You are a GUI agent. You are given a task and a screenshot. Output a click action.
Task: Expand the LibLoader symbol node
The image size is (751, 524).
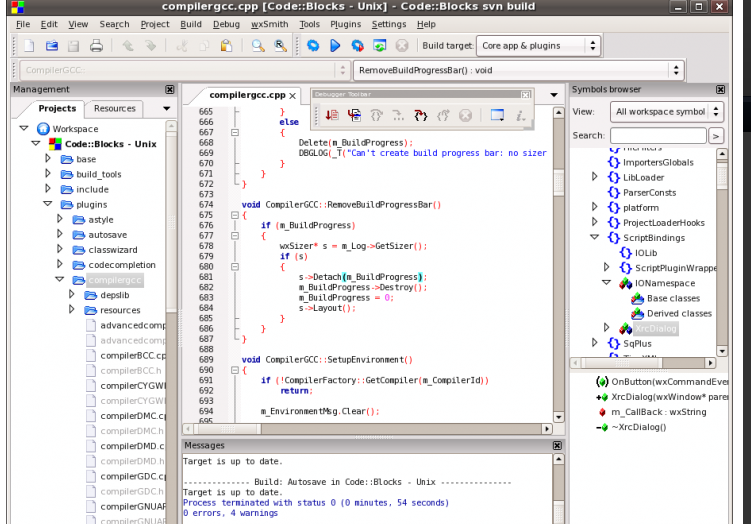click(594, 177)
